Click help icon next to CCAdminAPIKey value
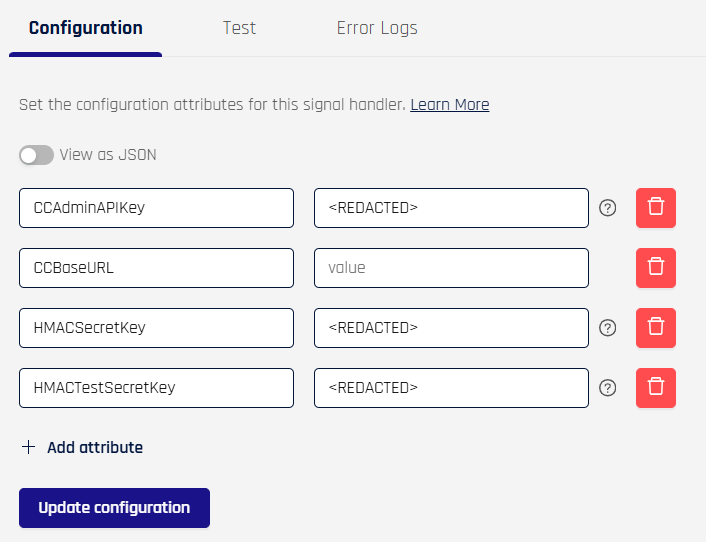Image resolution: width=706 pixels, height=542 pixels. tap(608, 208)
